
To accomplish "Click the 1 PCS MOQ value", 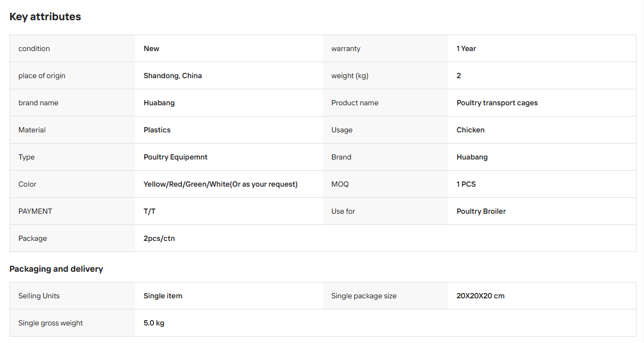I will point(466,184).
